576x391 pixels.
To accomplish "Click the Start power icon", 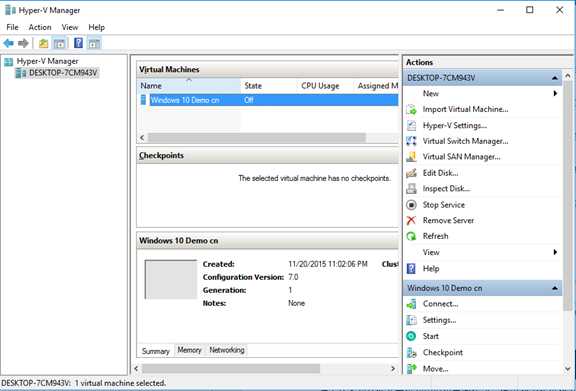I will 411,336.
